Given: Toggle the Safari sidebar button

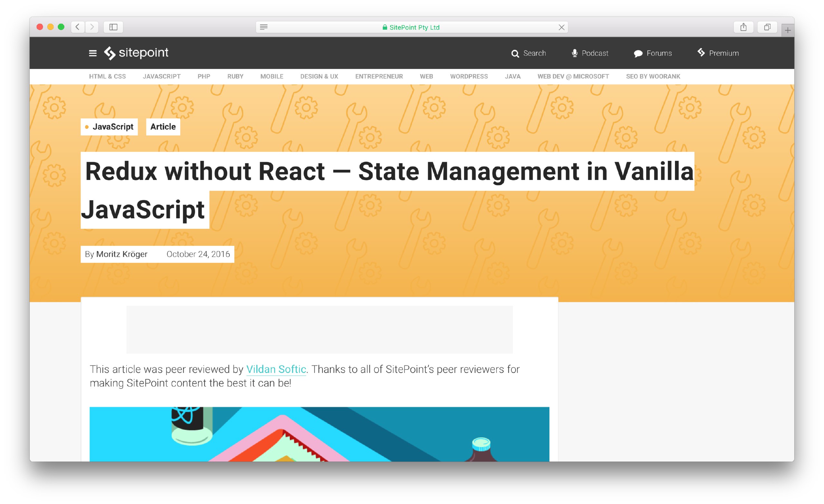Looking at the screenshot, I should tap(113, 27).
